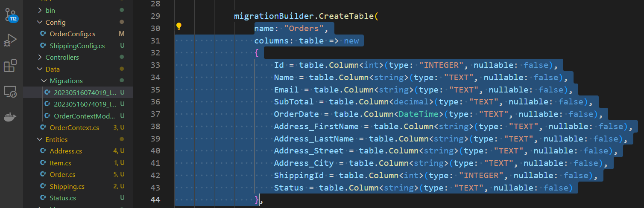Expand the bin folder
644x208 pixels.
(40, 10)
